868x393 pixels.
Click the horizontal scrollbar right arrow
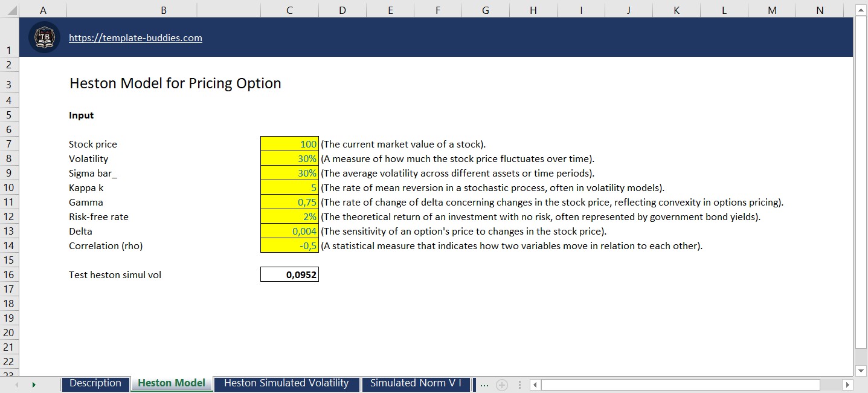point(847,384)
